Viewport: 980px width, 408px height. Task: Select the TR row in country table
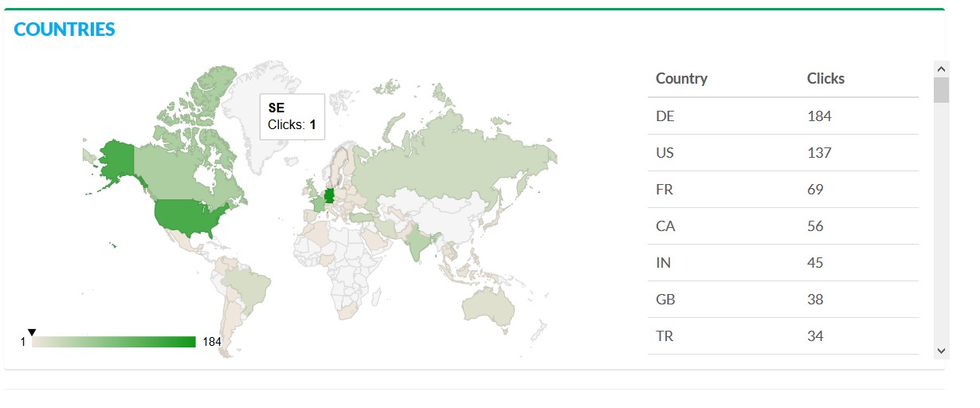[x=782, y=336]
